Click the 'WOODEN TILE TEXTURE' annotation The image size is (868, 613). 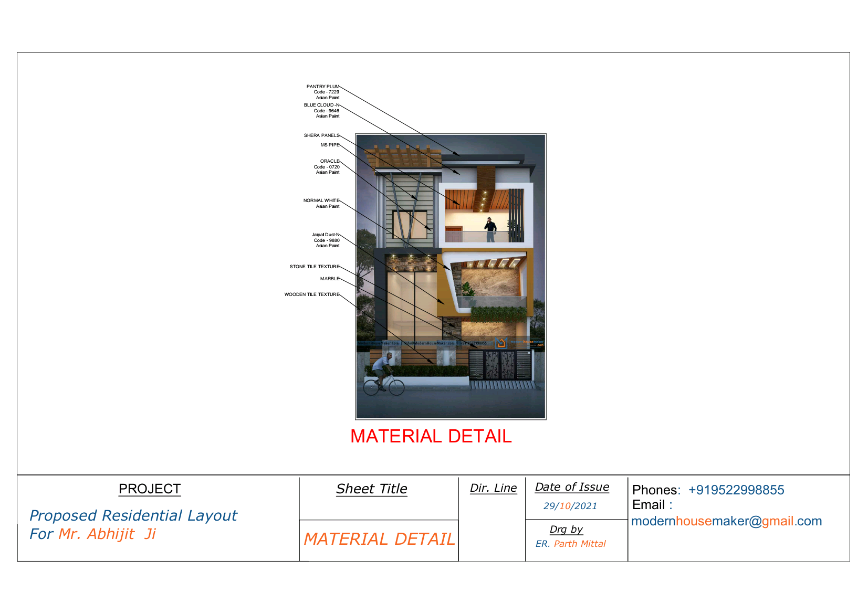coord(312,294)
